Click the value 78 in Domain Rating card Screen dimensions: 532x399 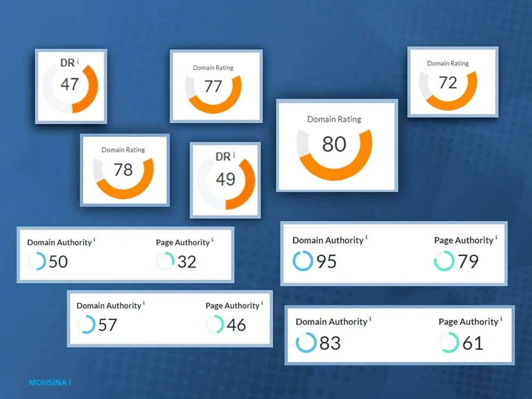pos(123,170)
